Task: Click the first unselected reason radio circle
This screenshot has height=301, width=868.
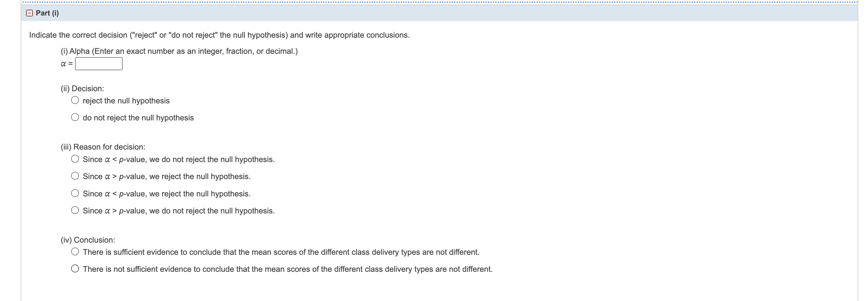Action: 75,159
